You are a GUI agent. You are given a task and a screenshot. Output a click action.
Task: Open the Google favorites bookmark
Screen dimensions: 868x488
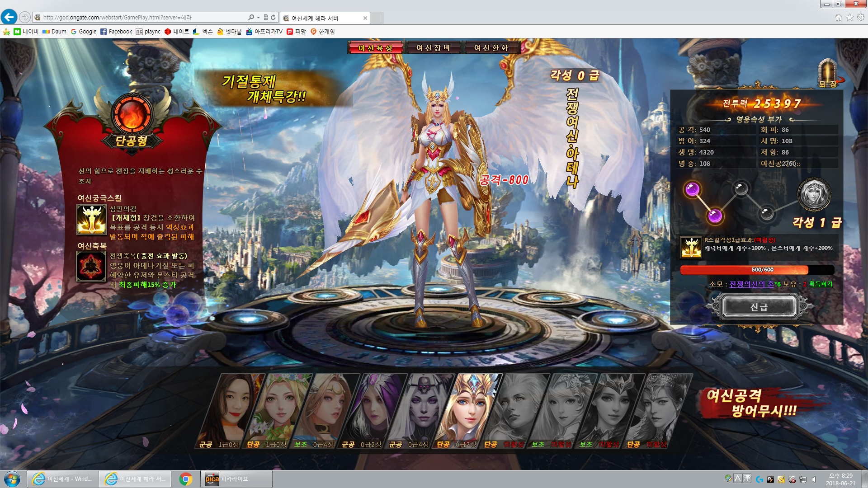[83, 32]
